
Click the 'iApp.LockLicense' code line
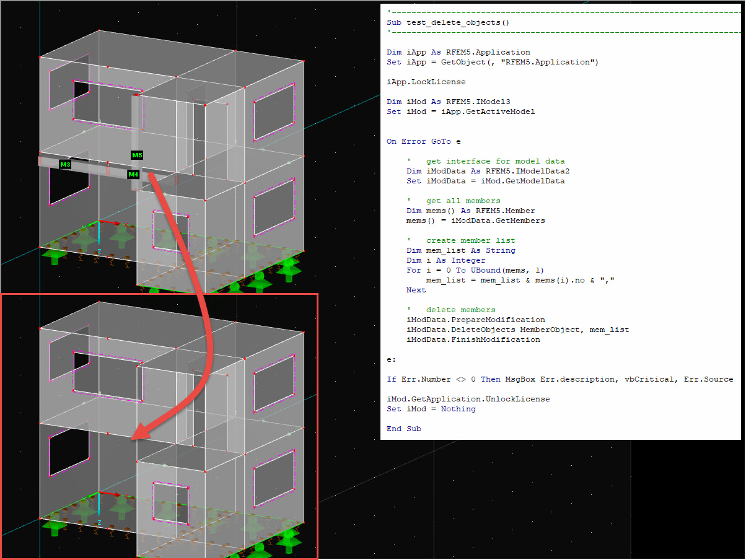point(426,82)
